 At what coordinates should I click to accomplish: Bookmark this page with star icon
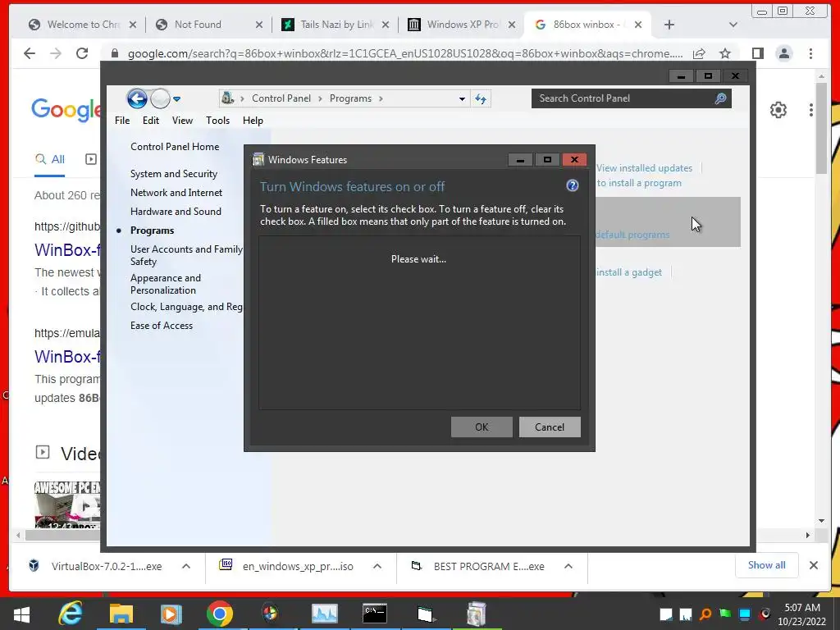[x=725, y=53]
